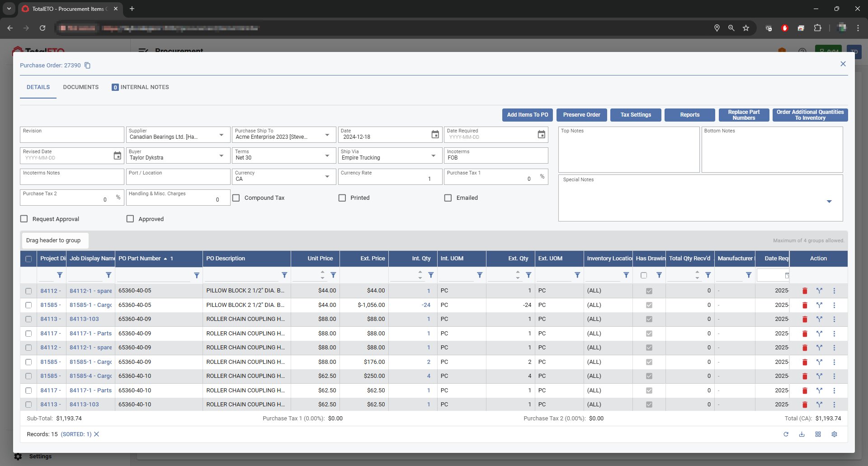Click Add Items To PO button
The height and width of the screenshot is (466, 868).
click(x=527, y=115)
